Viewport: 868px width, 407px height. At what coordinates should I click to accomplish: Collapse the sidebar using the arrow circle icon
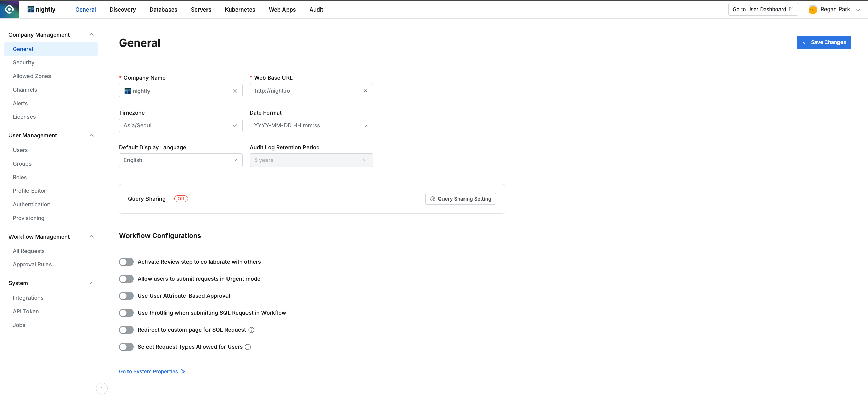[102, 388]
